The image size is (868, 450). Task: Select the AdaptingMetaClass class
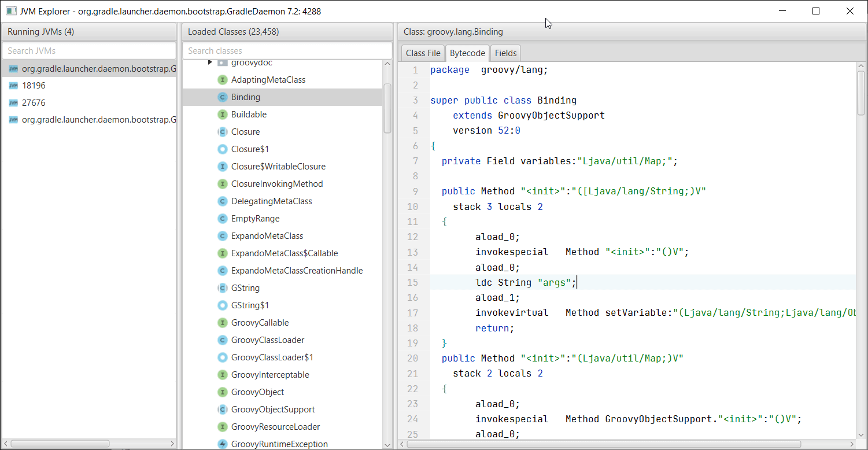283,80
